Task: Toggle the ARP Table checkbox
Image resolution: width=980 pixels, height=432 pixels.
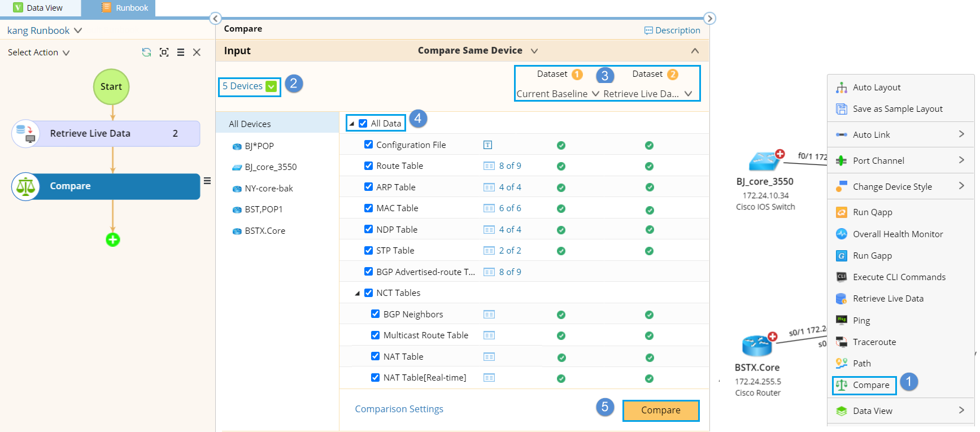Action: [x=369, y=187]
